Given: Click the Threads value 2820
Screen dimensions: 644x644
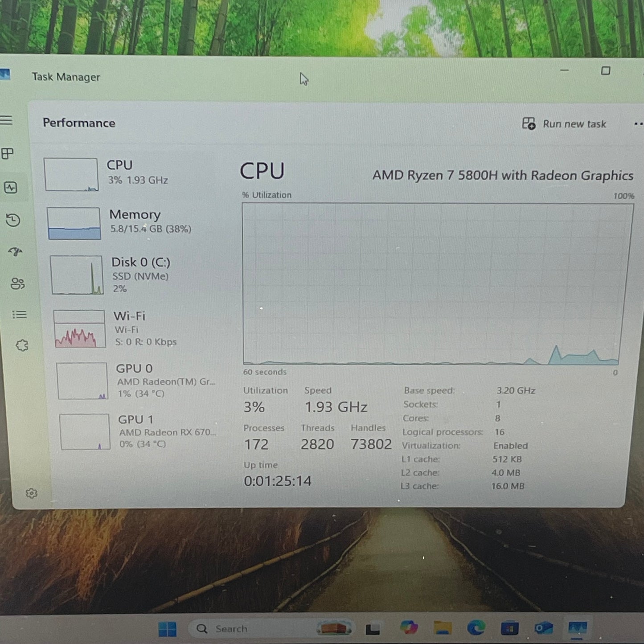Looking at the screenshot, I should (x=317, y=444).
